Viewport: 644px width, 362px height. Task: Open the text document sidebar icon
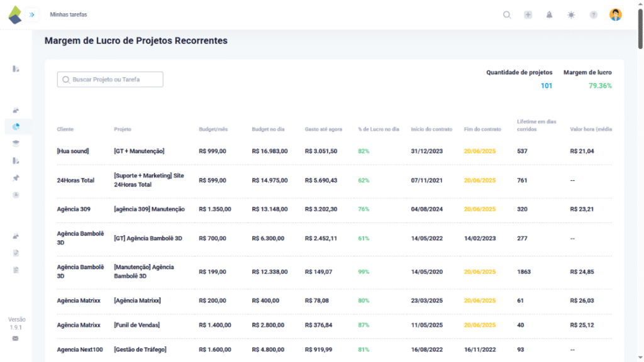click(x=16, y=270)
